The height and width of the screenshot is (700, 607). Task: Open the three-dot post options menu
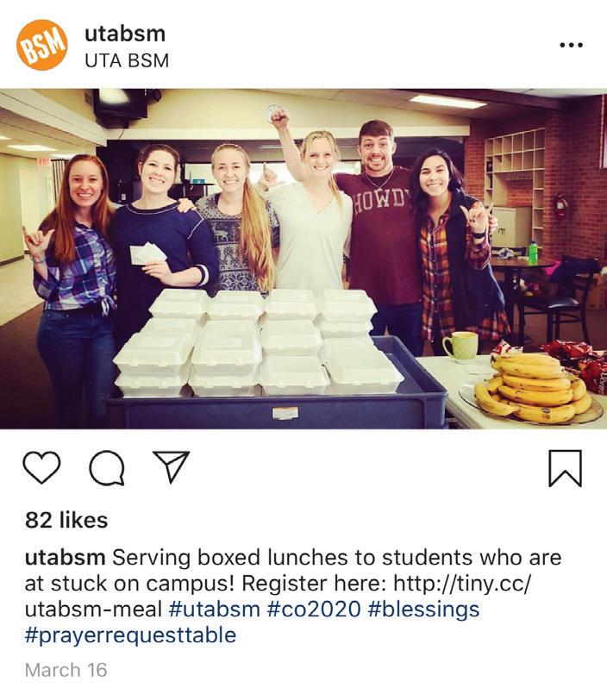pyautogui.click(x=572, y=45)
